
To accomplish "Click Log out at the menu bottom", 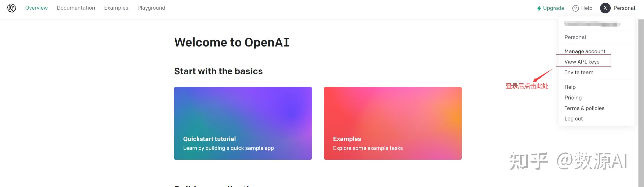I will (574, 118).
